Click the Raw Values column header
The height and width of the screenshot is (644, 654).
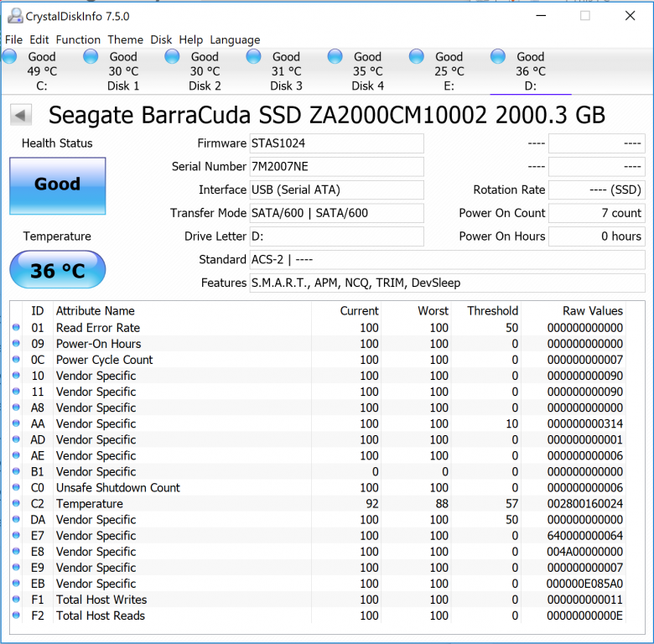[x=592, y=311]
